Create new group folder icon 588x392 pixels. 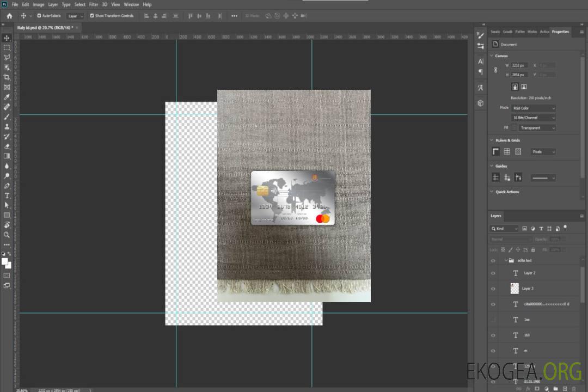[x=555, y=389]
